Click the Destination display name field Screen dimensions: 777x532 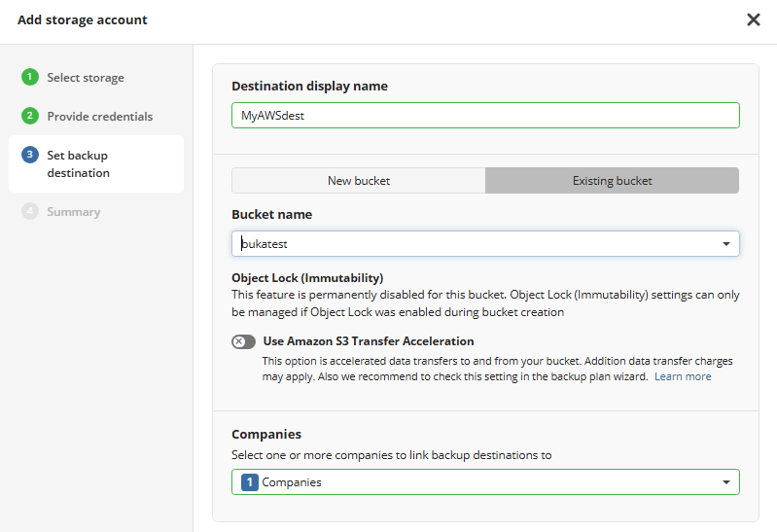pyautogui.click(x=485, y=116)
